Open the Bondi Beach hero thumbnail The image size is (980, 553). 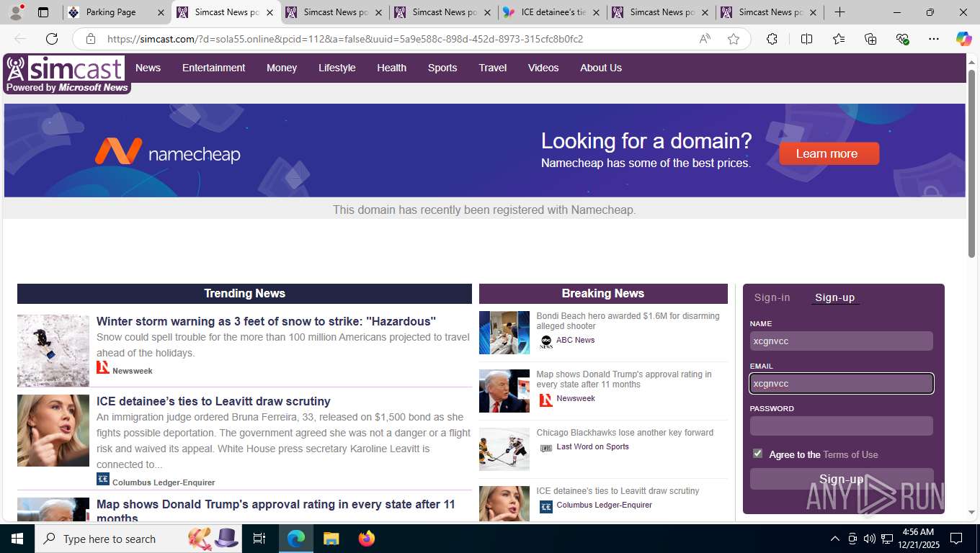pyautogui.click(x=504, y=333)
